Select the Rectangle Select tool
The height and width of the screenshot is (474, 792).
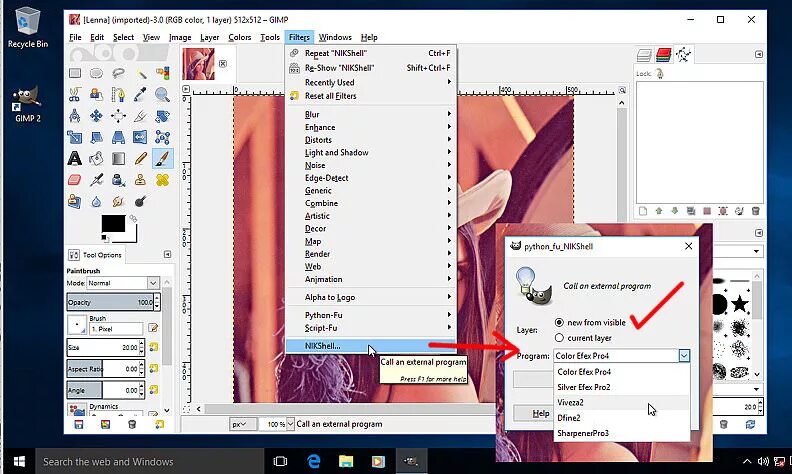[75, 73]
